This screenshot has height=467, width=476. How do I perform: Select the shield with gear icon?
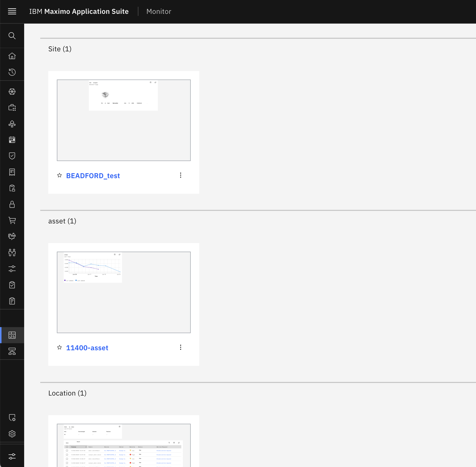point(12,418)
